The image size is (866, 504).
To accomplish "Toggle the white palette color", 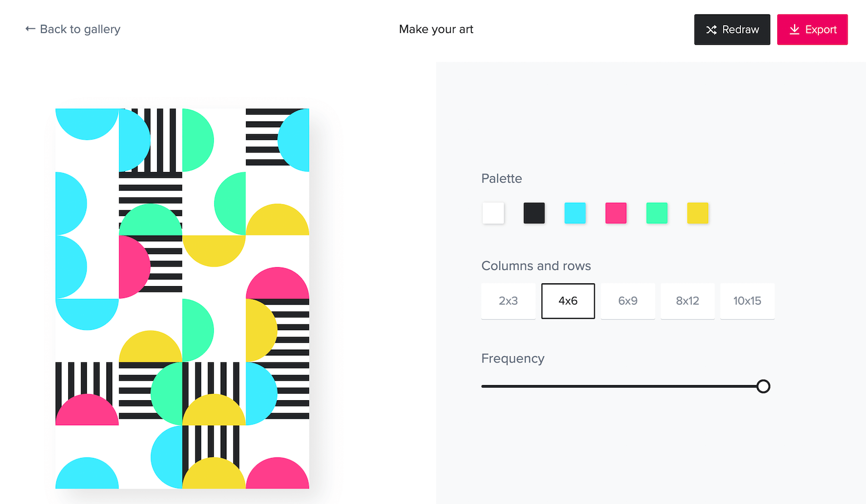I will click(493, 213).
